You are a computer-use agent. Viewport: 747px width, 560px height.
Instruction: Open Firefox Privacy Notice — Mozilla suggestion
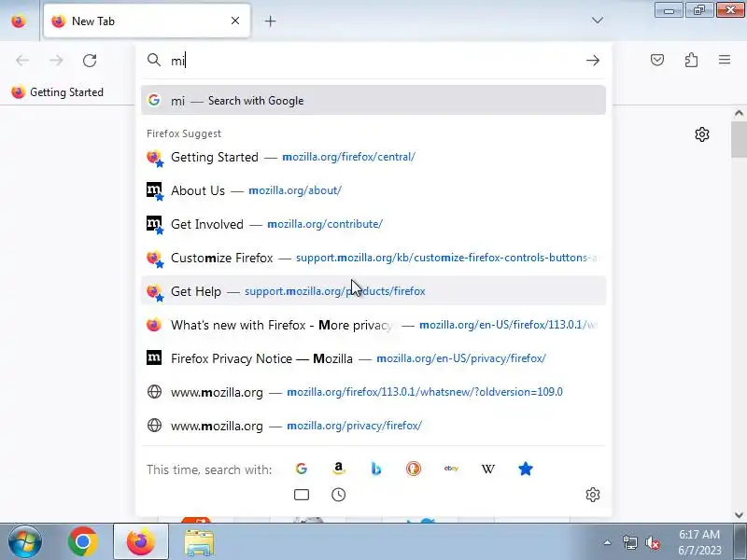[x=373, y=358]
